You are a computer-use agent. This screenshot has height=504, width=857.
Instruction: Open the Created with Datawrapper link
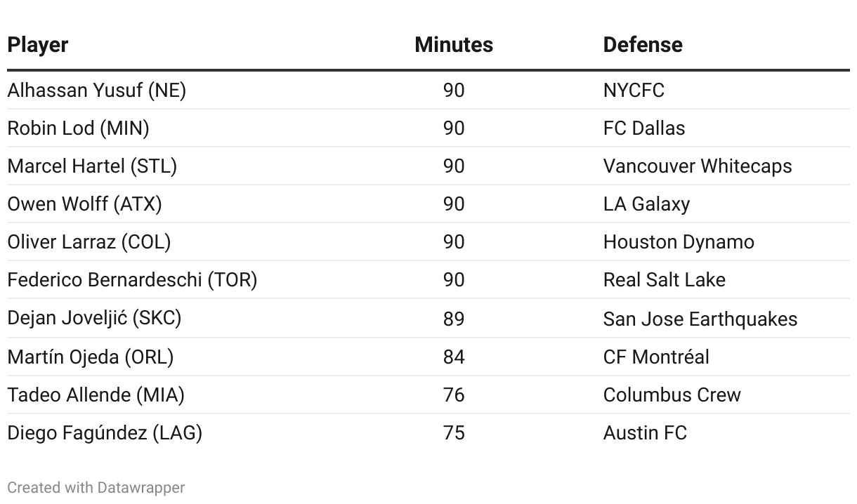96,487
